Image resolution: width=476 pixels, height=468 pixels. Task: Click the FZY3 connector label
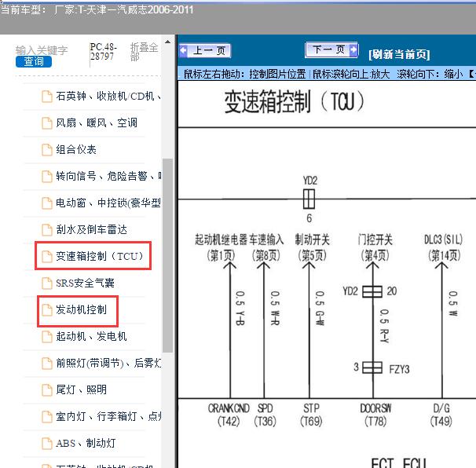pos(399,369)
